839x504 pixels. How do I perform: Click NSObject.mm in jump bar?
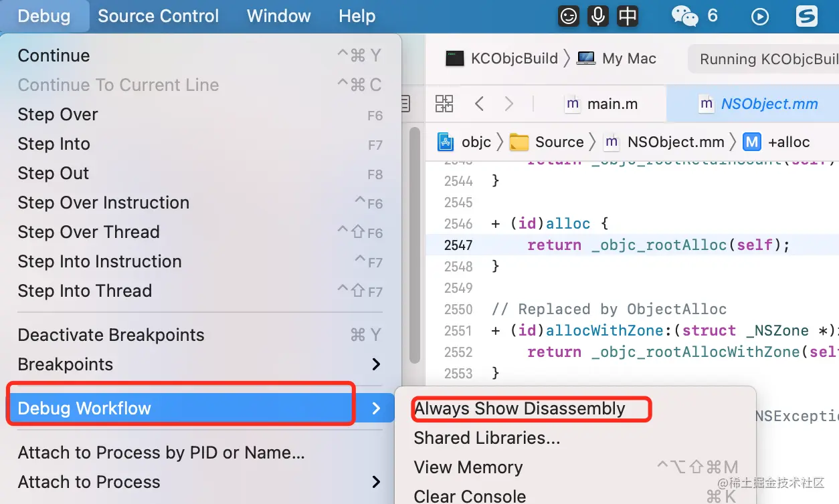664,142
